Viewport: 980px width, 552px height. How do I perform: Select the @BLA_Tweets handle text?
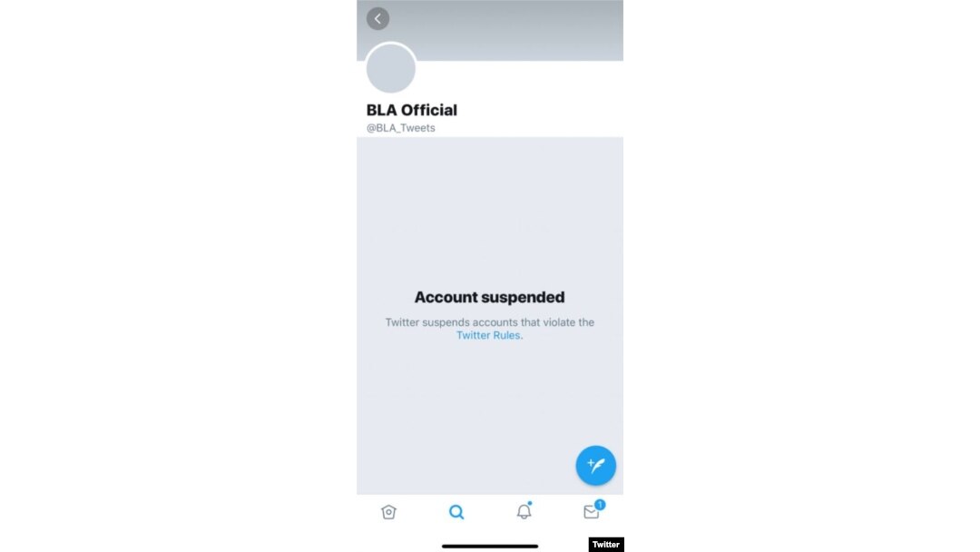tap(401, 127)
